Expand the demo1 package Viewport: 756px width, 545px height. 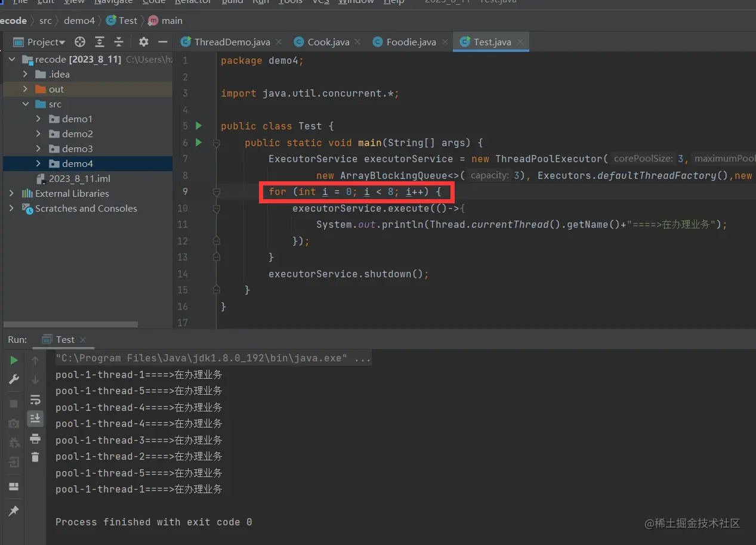(38, 119)
